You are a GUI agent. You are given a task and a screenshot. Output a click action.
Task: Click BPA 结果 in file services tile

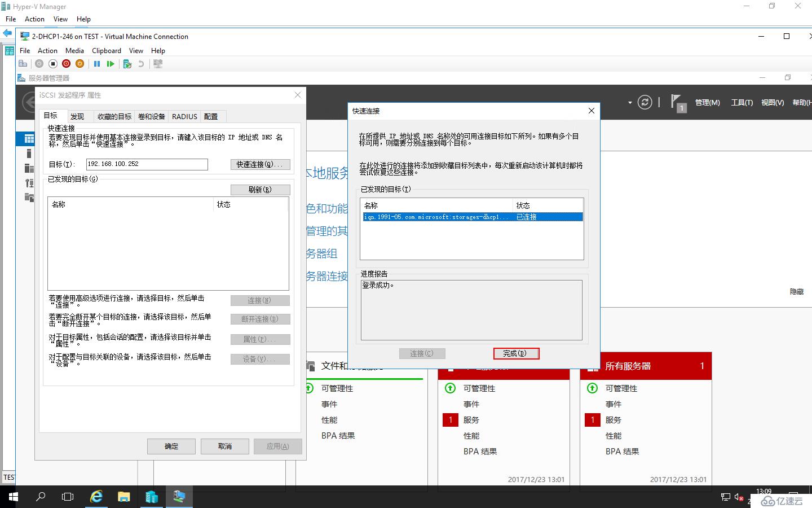338,436
